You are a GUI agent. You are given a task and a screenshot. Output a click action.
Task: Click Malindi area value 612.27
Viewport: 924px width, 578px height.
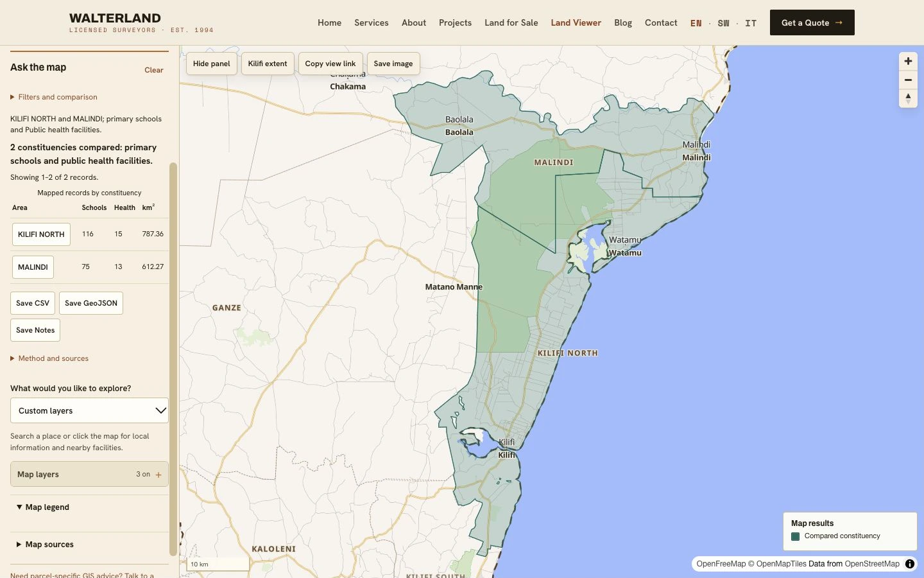pyautogui.click(x=153, y=267)
